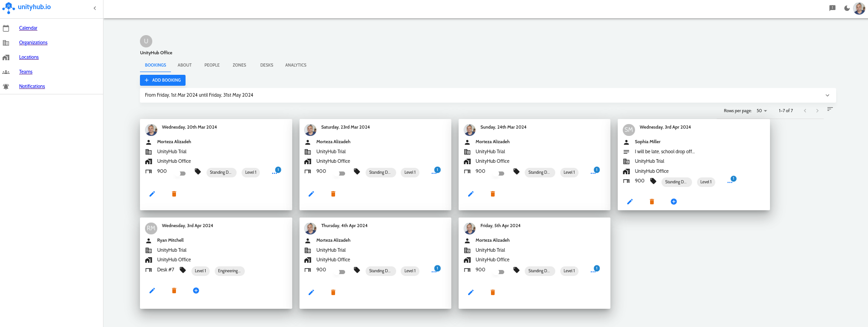Toggle the desk 900 switch on 4th Apr booking
Screen dimensions: 868x327
click(x=340, y=272)
